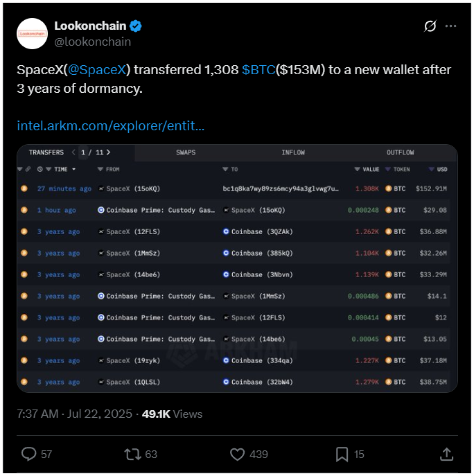Image resolution: width=474 pixels, height=476 pixels.
Task: Open the $BTC cashtag link
Action: click(x=258, y=70)
